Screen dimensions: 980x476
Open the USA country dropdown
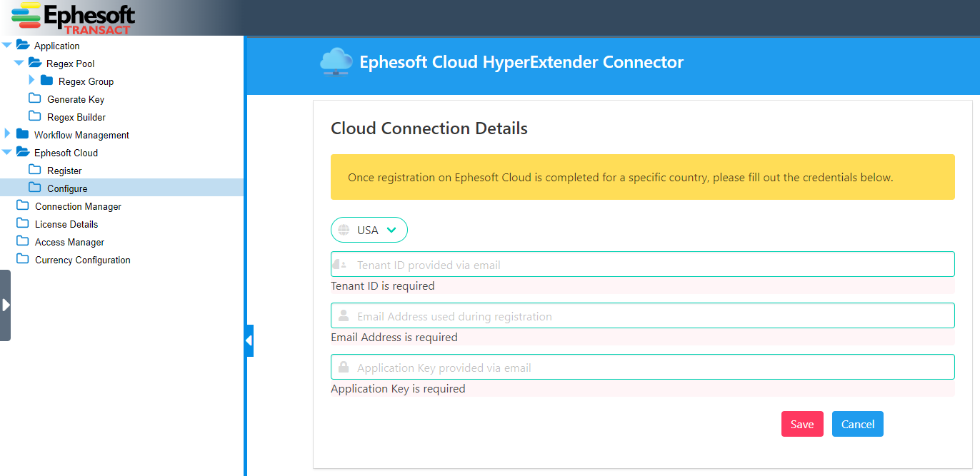(x=369, y=230)
